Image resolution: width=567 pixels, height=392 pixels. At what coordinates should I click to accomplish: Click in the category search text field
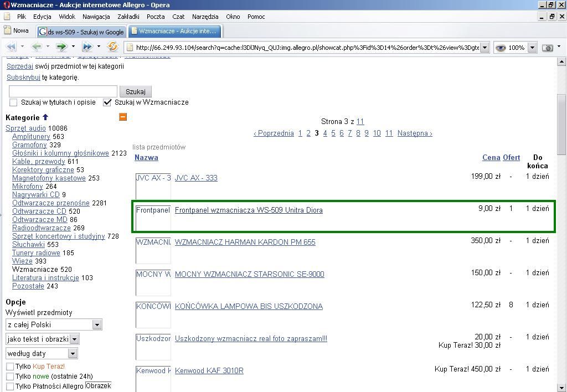pos(63,91)
